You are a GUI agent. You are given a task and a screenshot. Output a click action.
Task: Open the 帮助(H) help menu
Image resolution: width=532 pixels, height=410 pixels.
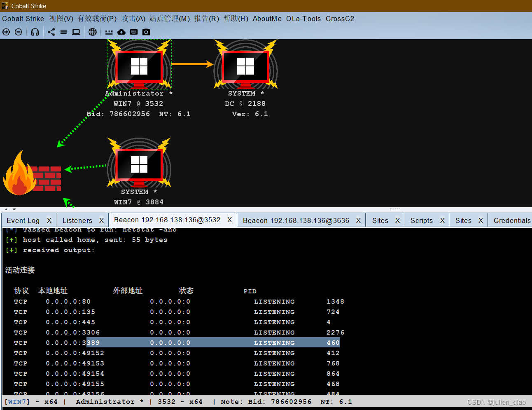[236, 19]
